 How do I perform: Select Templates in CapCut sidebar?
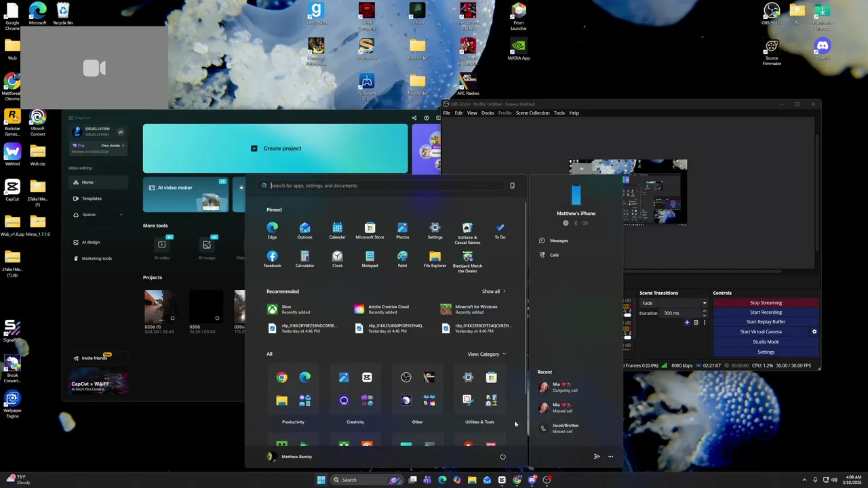tap(98, 199)
